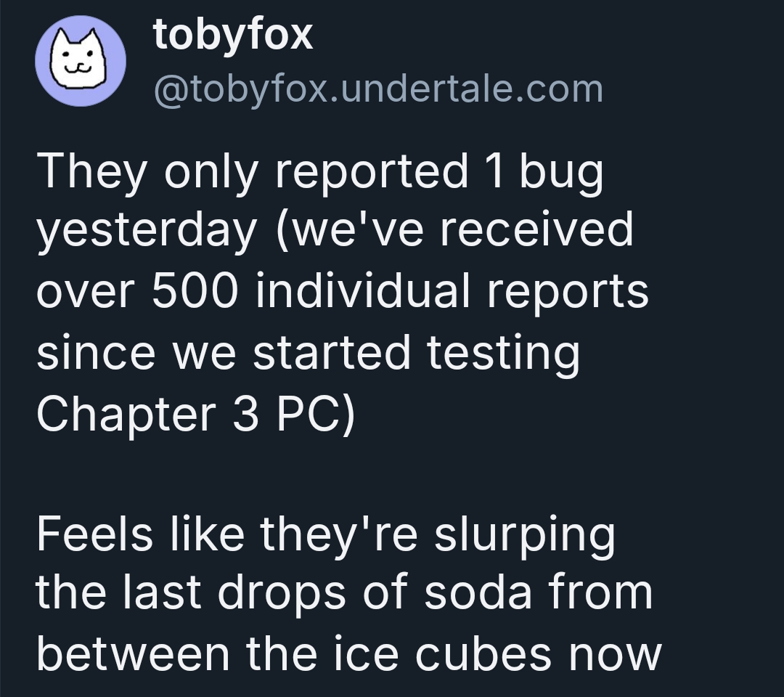The image size is (784, 697).
Task: Click the tobyfox display name
Action: pyautogui.click(x=233, y=35)
